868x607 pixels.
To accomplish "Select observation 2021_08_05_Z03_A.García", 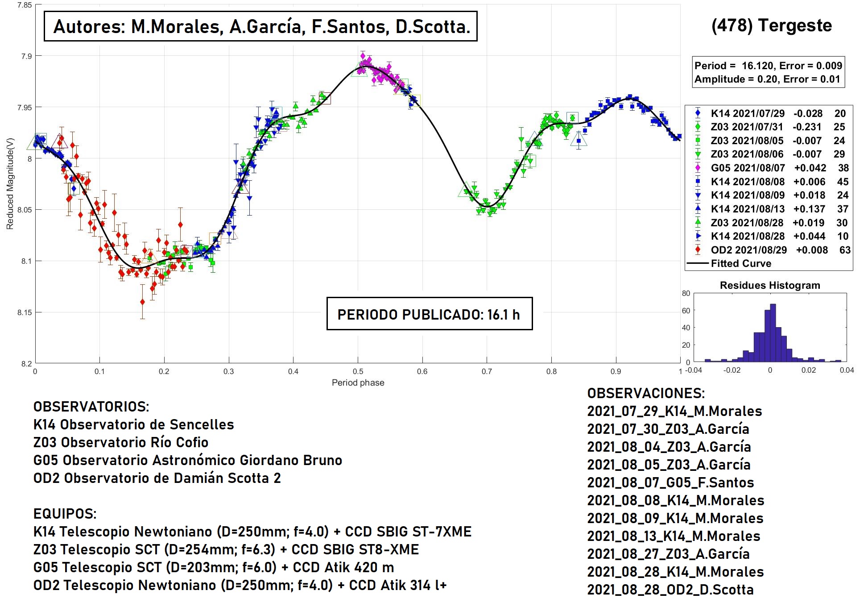I will [669, 465].
